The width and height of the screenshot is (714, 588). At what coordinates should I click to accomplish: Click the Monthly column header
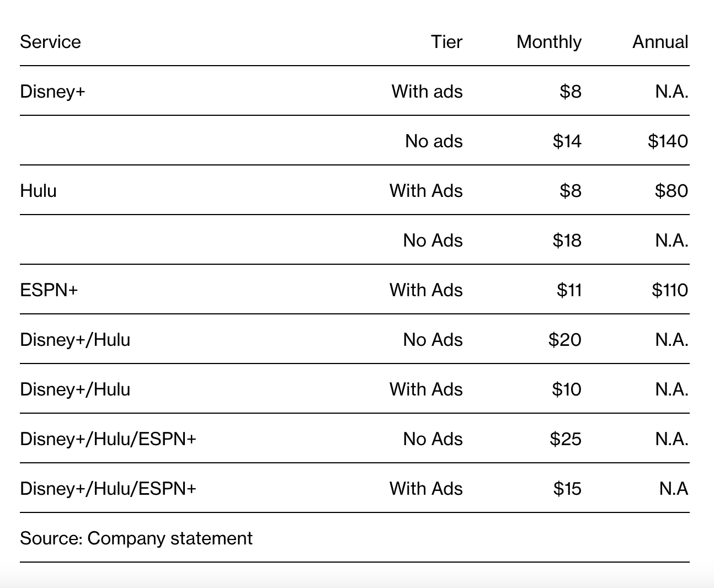click(x=548, y=42)
